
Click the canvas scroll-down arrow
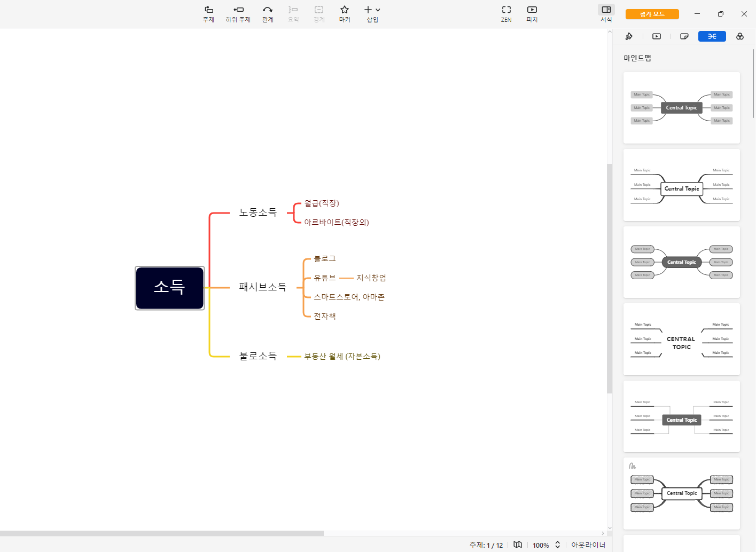610,528
